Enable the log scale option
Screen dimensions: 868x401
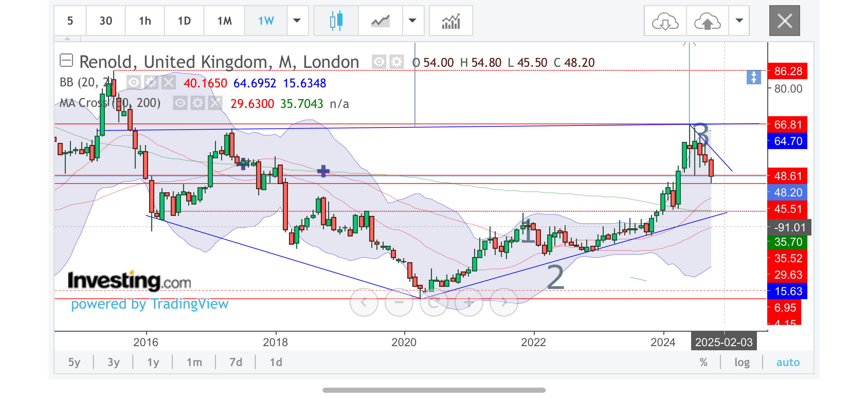coord(742,362)
